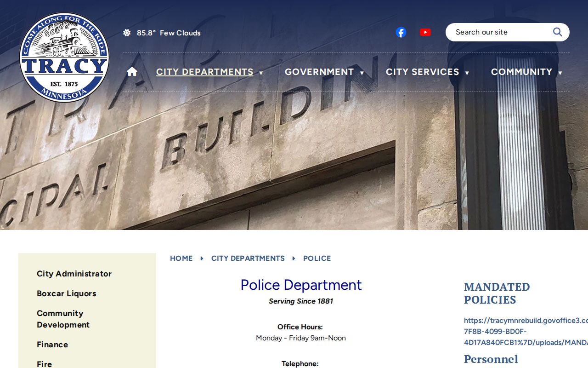Screen dimensions: 588x368
Task: Open the mandated policies URL link
Action: coord(526,332)
